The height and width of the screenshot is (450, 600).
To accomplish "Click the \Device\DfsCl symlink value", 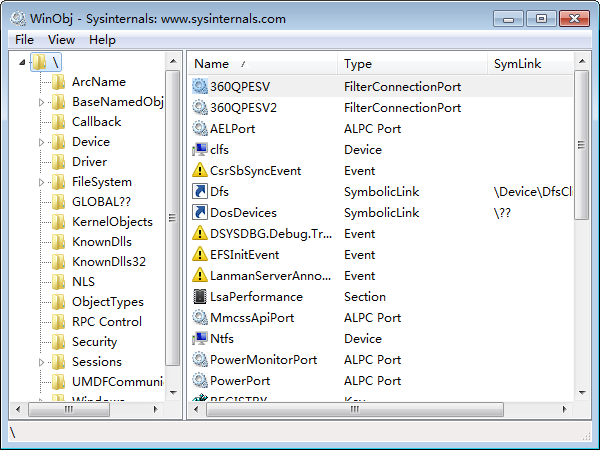I will 533,192.
